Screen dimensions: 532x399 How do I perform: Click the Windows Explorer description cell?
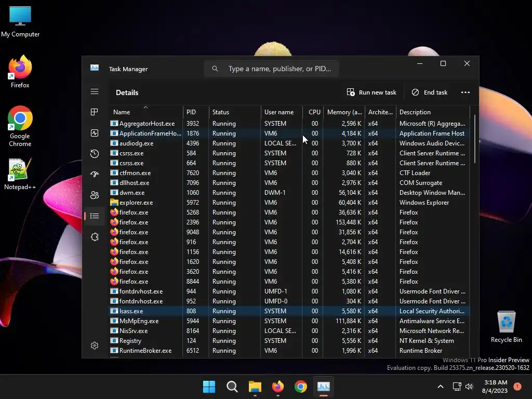[x=424, y=202]
